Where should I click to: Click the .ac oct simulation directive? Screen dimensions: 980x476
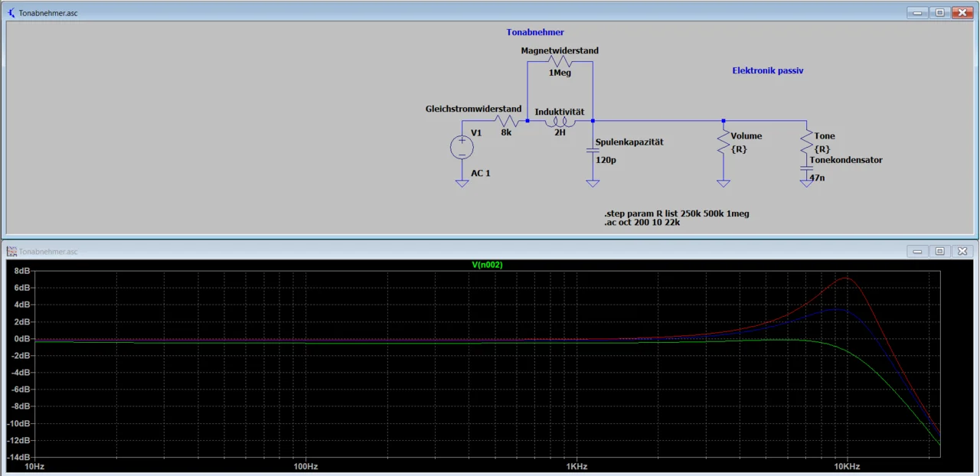(643, 223)
